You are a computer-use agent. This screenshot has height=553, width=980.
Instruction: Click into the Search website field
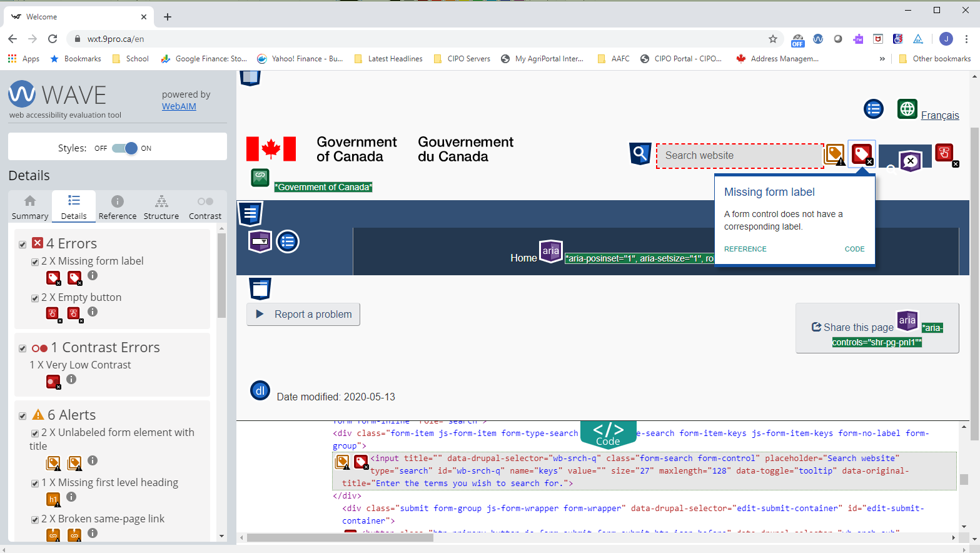(740, 156)
